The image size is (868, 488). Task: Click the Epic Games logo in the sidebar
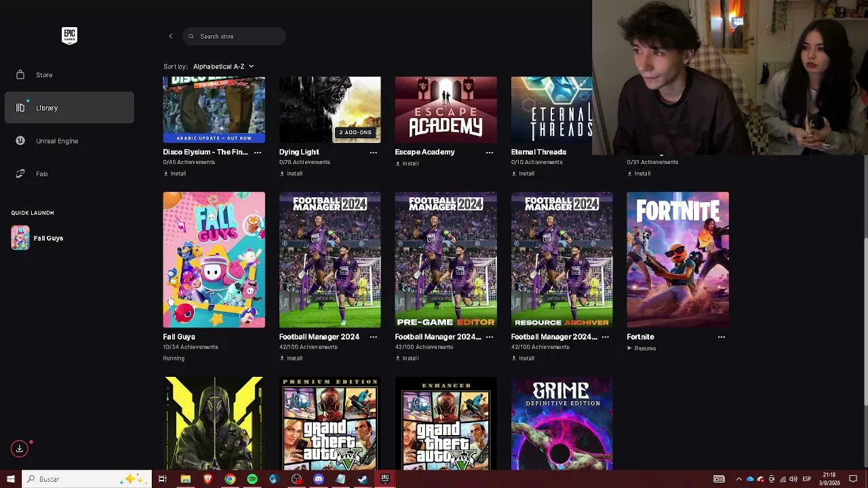tap(69, 36)
